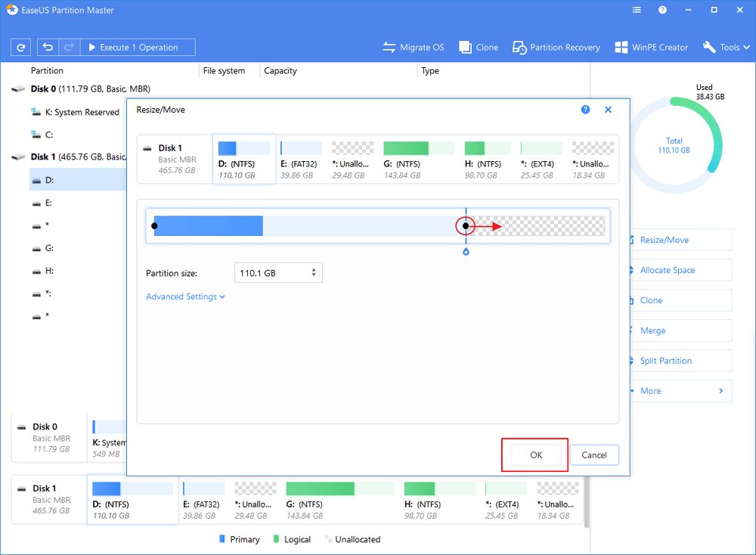Expand the Tools dropdown menu
Image resolution: width=756 pixels, height=555 pixels.
[x=726, y=47]
